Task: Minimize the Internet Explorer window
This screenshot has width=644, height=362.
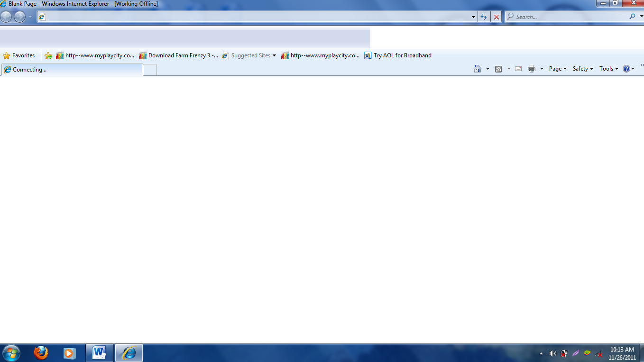Action: tap(603, 3)
